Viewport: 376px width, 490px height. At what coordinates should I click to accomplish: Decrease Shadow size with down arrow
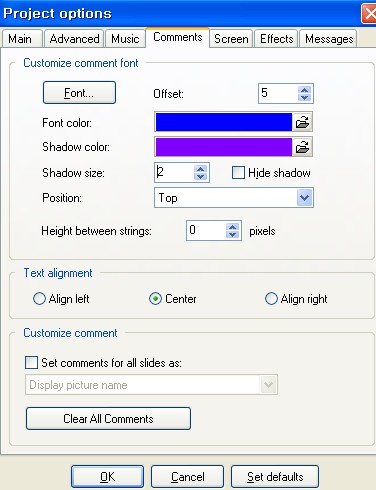pos(200,176)
